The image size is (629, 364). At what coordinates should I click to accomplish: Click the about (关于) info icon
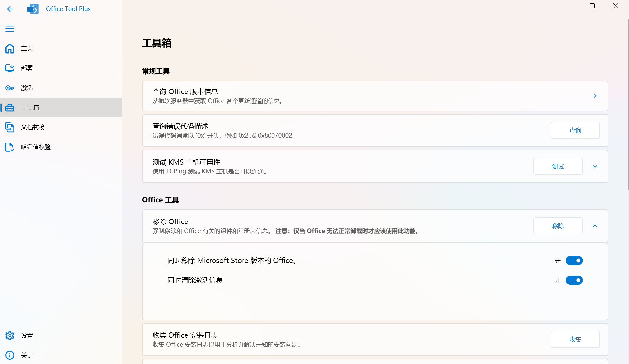click(10, 355)
